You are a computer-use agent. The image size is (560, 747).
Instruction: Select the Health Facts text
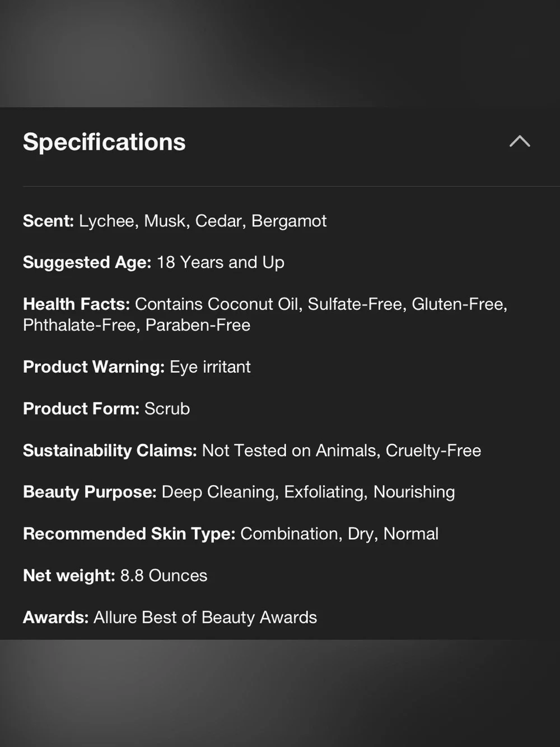click(265, 314)
